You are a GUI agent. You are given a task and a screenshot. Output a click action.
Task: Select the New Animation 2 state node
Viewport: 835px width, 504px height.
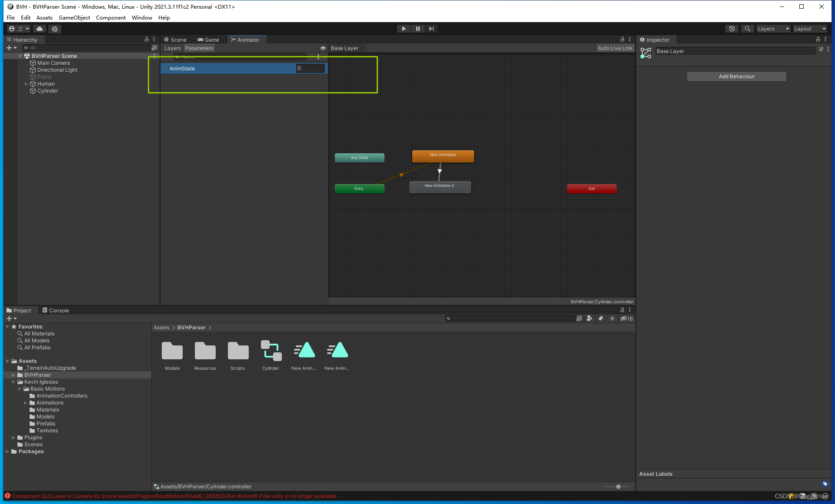point(440,187)
